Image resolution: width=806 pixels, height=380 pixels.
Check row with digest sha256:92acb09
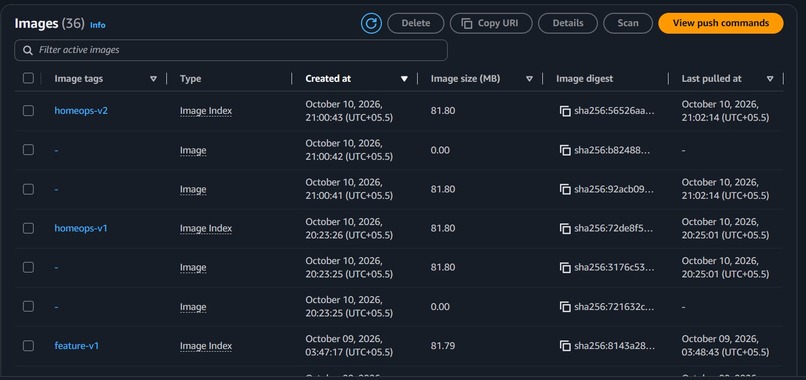pos(28,189)
